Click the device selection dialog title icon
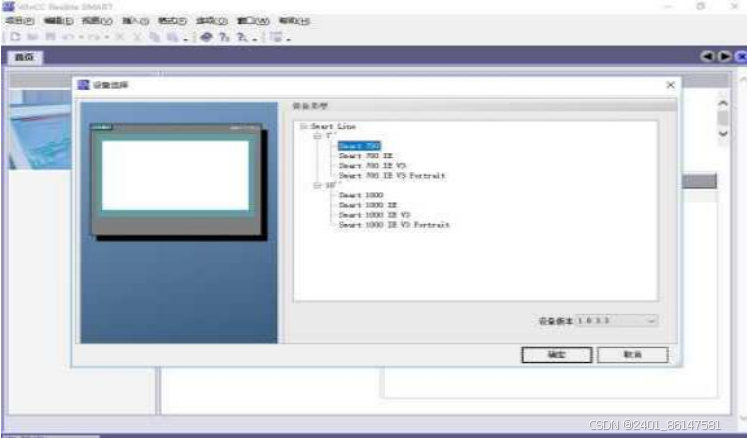The height and width of the screenshot is (438, 747). click(83, 85)
